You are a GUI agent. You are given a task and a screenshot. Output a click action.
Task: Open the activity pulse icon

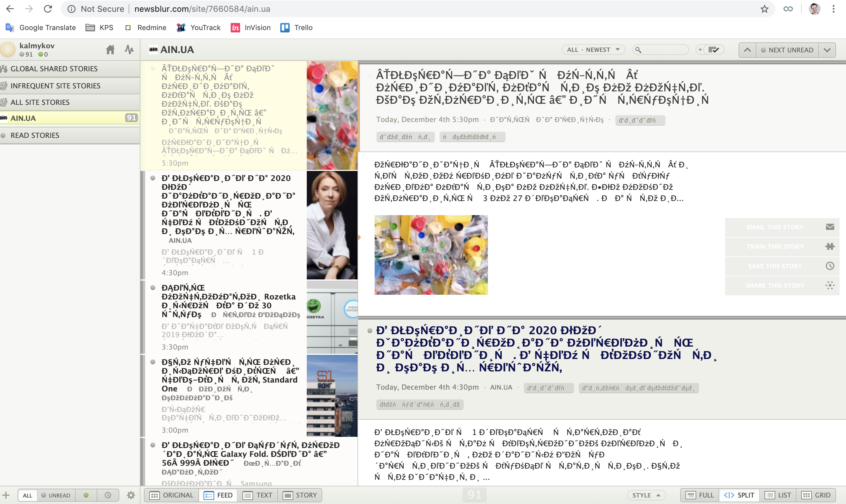click(129, 50)
